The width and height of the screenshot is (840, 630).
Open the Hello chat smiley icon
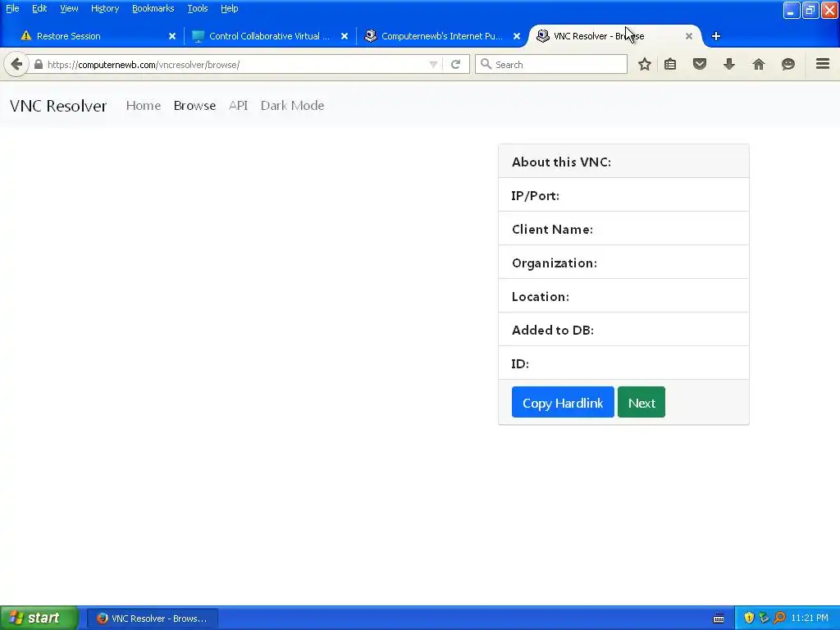pyautogui.click(x=788, y=65)
